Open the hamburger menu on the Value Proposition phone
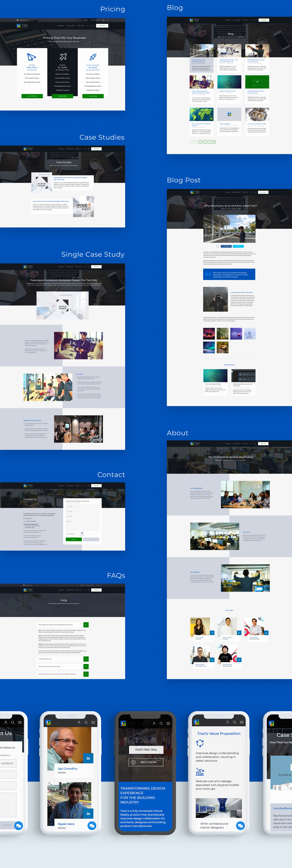 click(242, 722)
